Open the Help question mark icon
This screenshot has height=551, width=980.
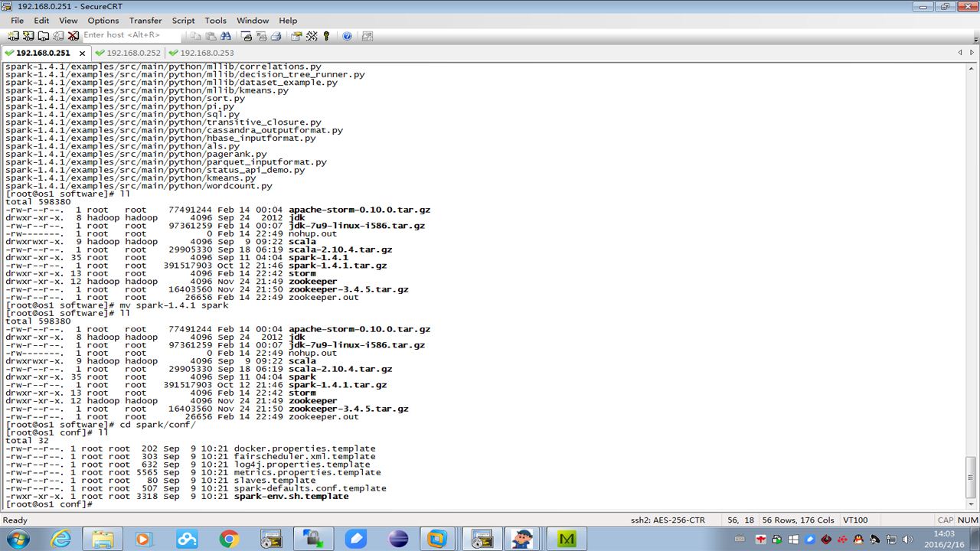347,36
